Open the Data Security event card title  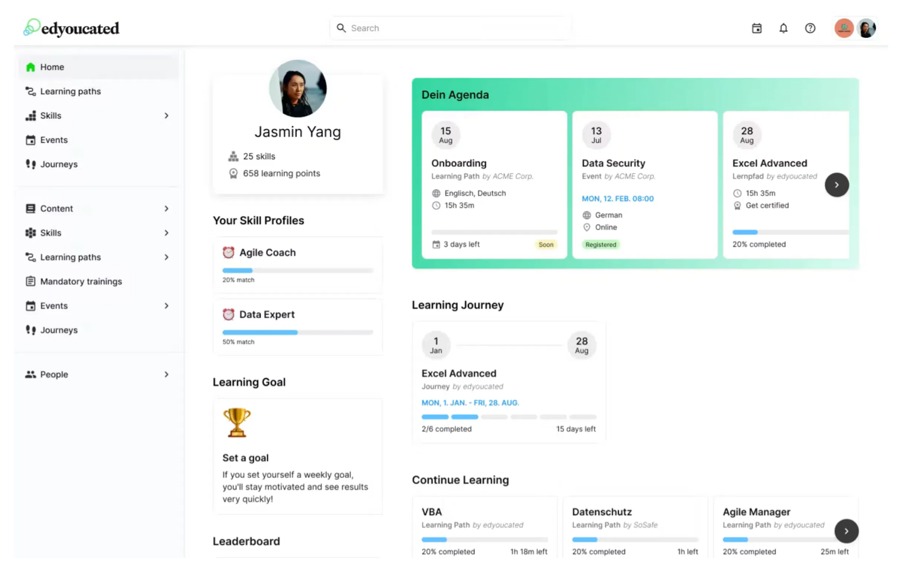(x=613, y=163)
